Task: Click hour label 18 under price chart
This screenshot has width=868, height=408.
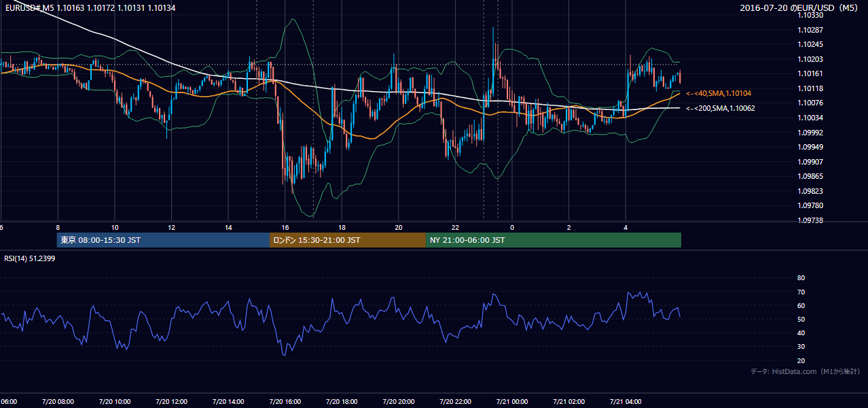Action: 342,228
